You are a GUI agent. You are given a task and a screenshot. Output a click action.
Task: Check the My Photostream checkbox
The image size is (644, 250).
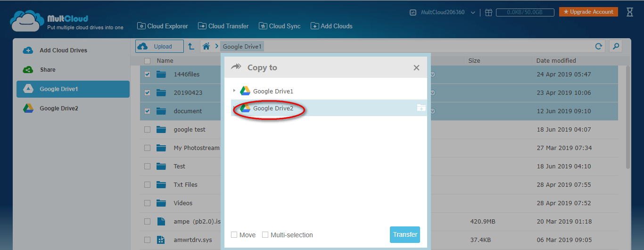[x=147, y=148]
